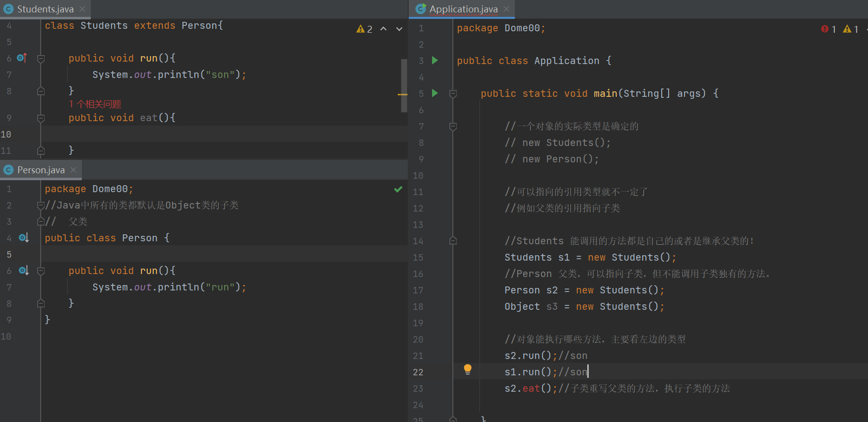This screenshot has width=868, height=422.
Task: Click 'Students s1 = new Students();' line
Action: (590, 257)
